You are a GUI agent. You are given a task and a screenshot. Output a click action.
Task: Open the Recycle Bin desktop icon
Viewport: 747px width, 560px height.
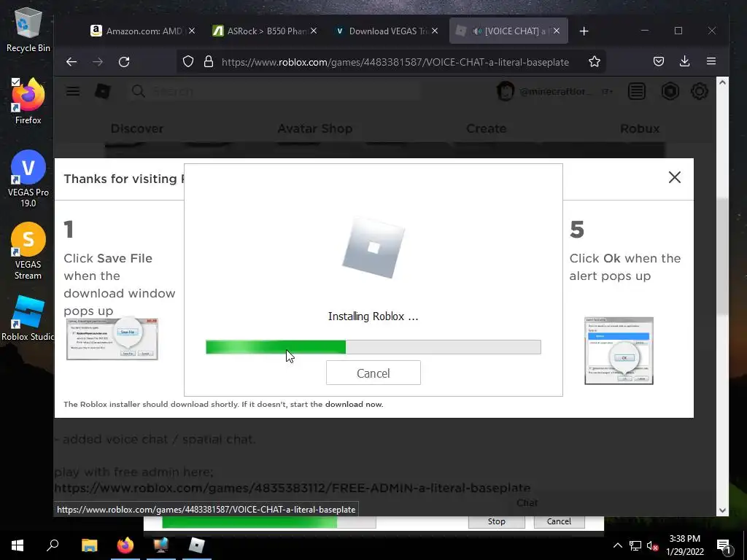click(x=28, y=29)
